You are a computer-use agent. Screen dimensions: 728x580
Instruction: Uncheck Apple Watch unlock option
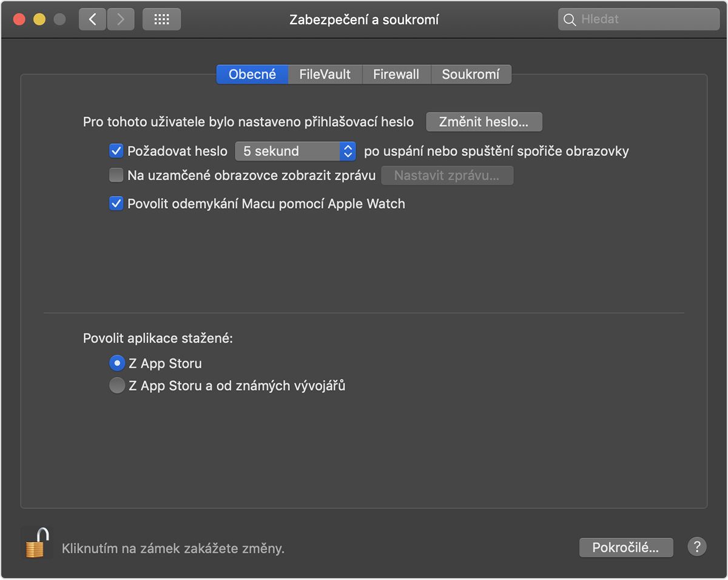(x=116, y=204)
